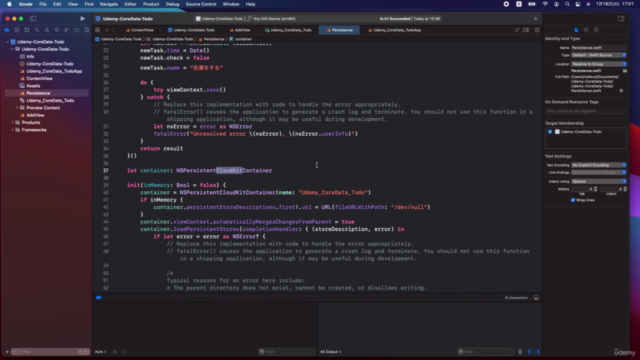
Task: Toggle the Wrap lines checkbox
Action: tap(573, 200)
